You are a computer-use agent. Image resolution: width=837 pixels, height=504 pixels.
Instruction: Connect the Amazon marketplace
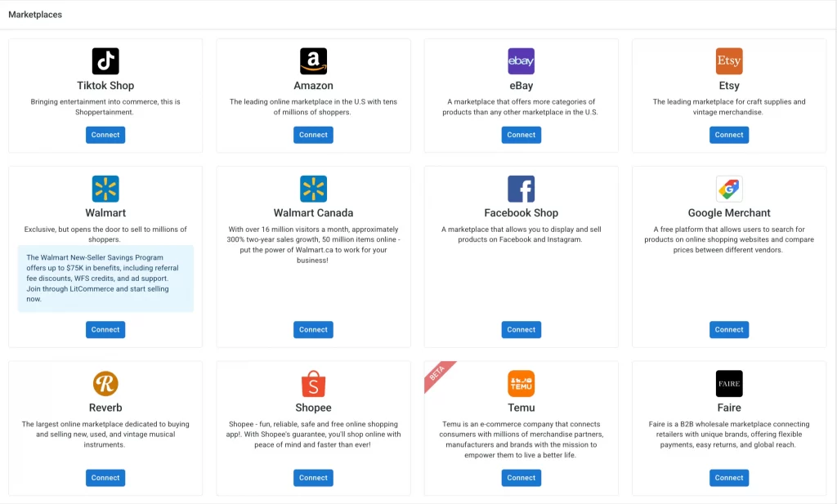pyautogui.click(x=313, y=135)
